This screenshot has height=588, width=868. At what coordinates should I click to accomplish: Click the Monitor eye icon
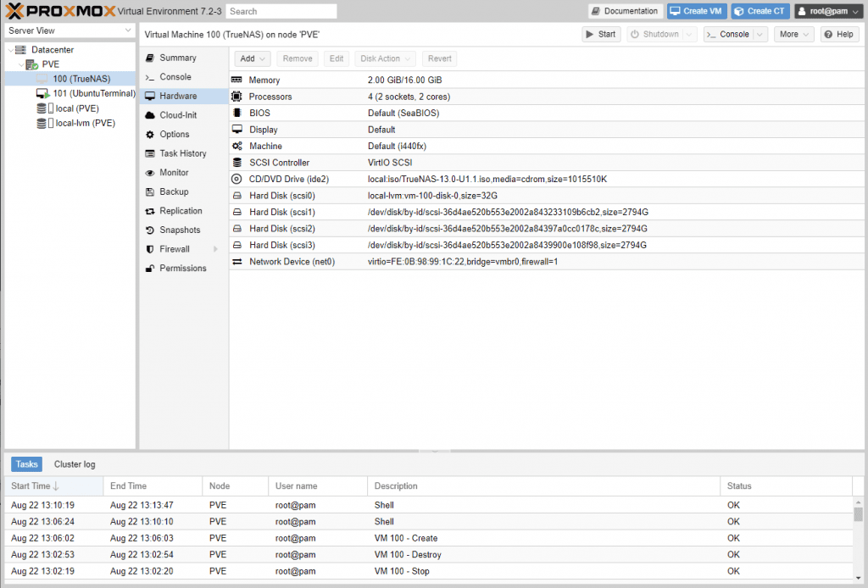[149, 173]
